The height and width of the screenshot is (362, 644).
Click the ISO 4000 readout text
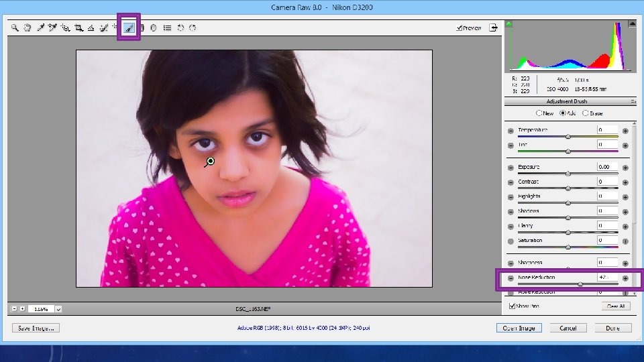(557, 89)
